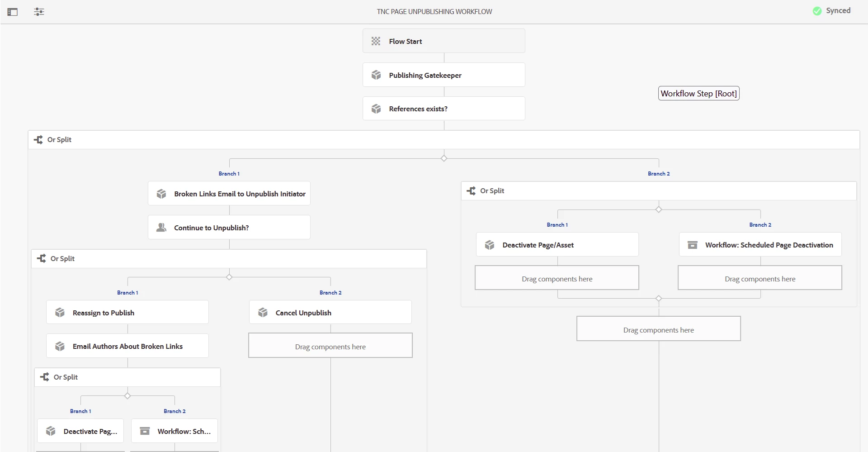The height and width of the screenshot is (452, 868).
Task: Click the Publishing Gatekeeper step icon
Action: pos(376,75)
